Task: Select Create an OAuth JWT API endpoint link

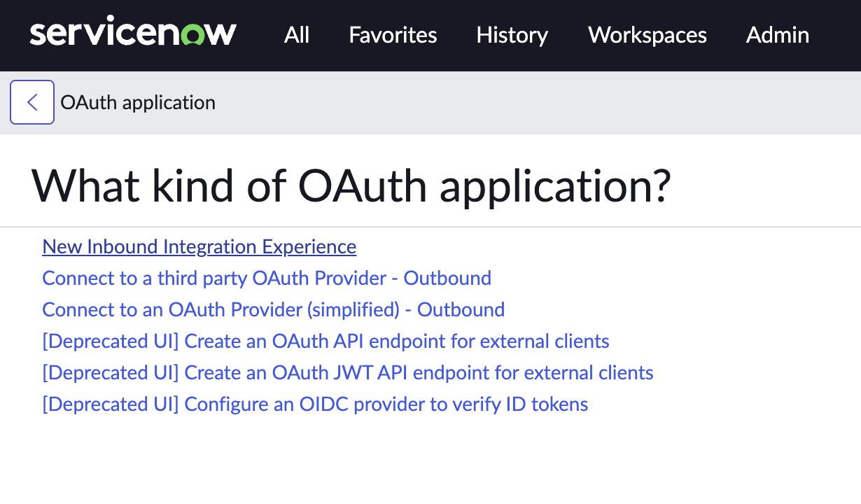Action: [x=348, y=372]
